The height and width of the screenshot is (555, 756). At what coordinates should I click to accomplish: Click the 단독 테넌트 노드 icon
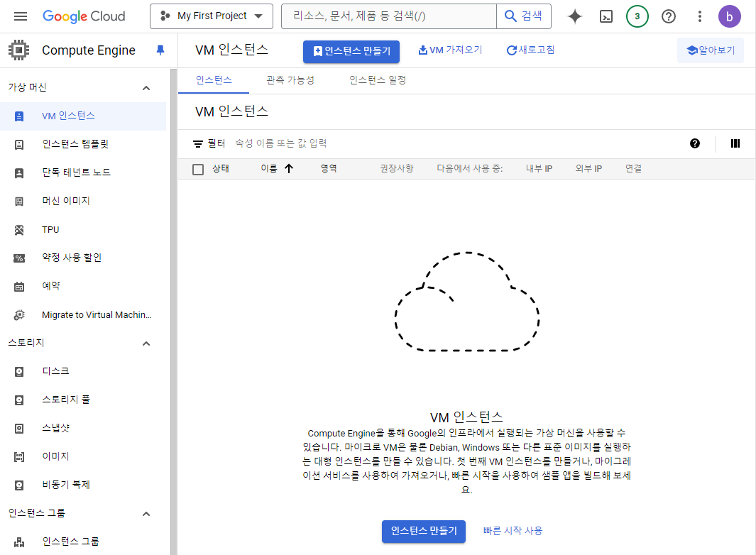[18, 173]
